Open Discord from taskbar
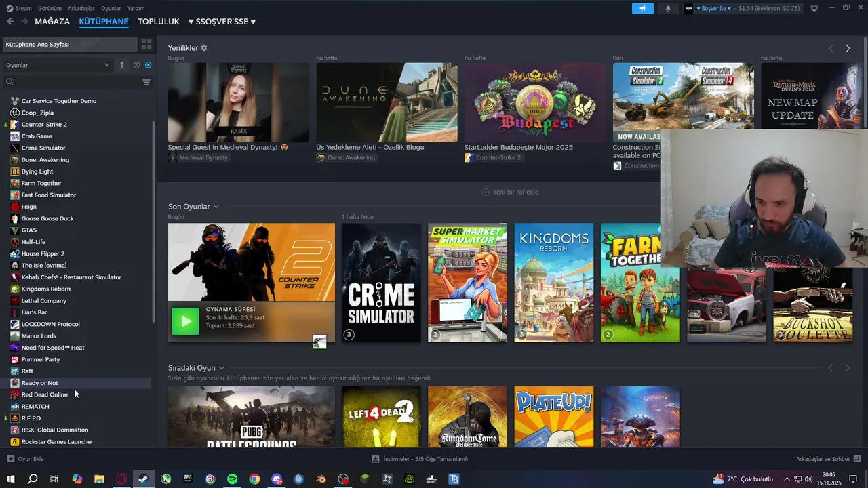Image resolution: width=868 pixels, height=488 pixels. coord(277,479)
